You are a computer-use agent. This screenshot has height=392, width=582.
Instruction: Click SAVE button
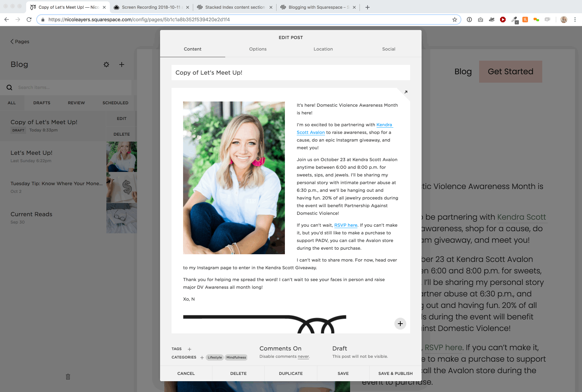pos(343,374)
